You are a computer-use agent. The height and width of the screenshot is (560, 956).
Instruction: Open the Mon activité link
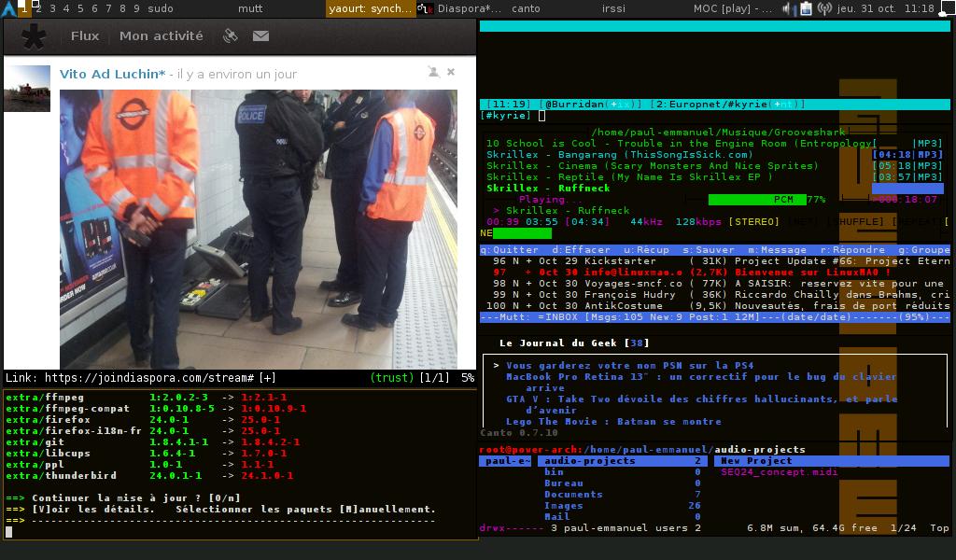[161, 36]
